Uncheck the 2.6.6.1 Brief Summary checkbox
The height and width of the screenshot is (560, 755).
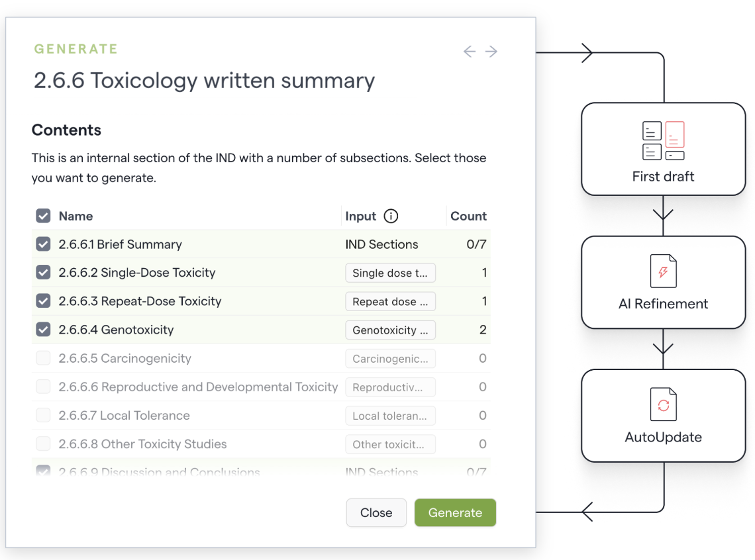43,244
